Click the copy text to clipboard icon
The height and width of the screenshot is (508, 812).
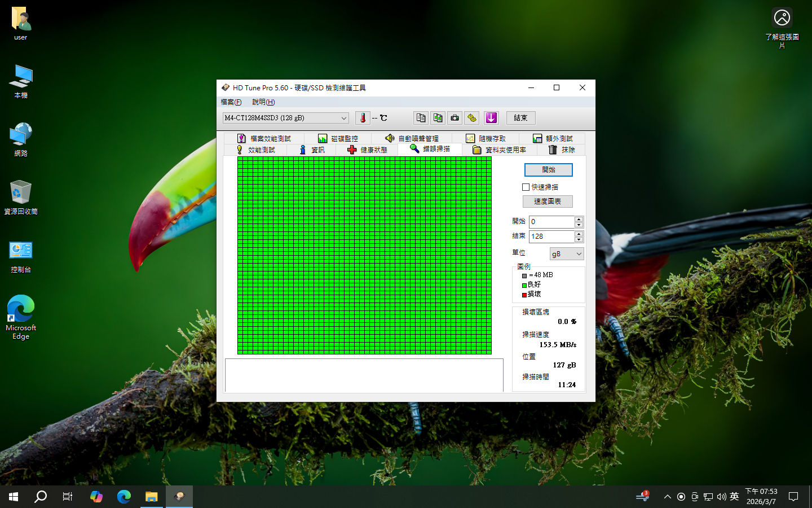421,118
